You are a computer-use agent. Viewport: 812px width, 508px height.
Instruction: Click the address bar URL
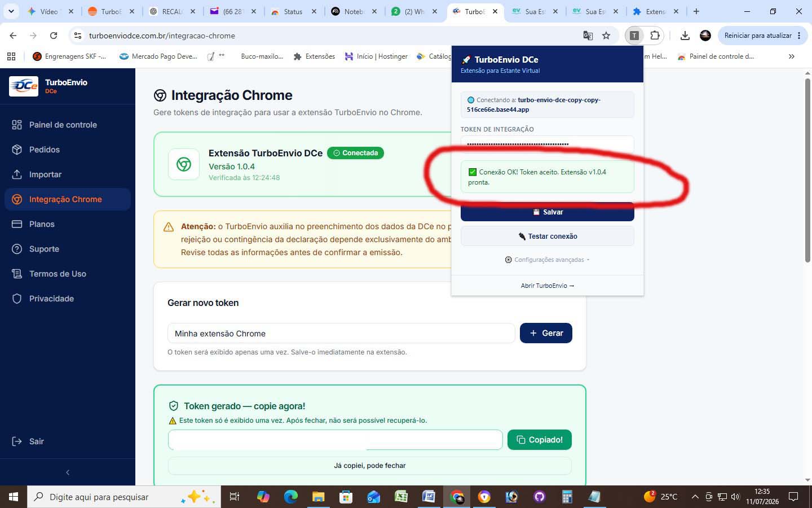pos(162,36)
